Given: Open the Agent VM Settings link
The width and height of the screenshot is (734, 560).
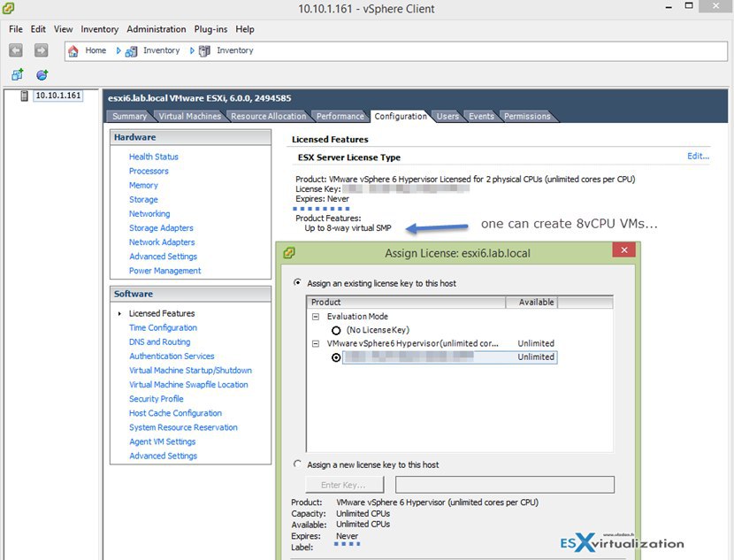Looking at the screenshot, I should click(163, 441).
